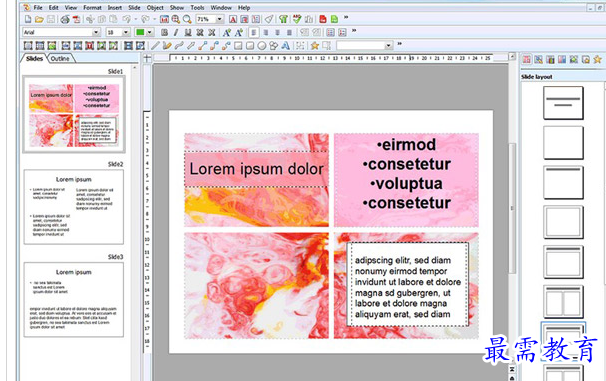Viewport: 606px width, 381px height.
Task: Open a file using the folder icon
Action: [x=39, y=19]
